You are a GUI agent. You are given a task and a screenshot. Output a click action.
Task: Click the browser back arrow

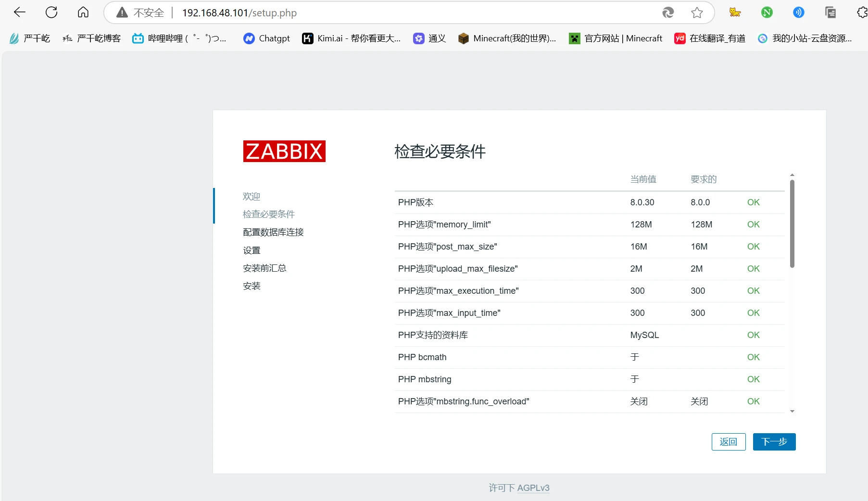(x=20, y=13)
